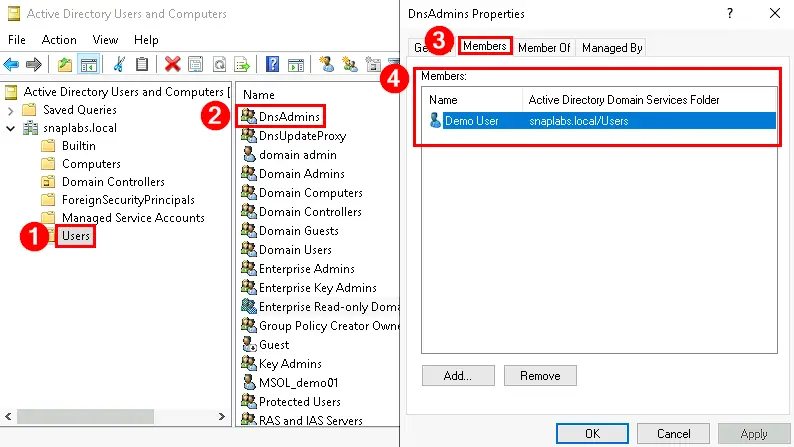Select the Domain Guests group
Screen dimensions: 794x447
[x=299, y=230]
